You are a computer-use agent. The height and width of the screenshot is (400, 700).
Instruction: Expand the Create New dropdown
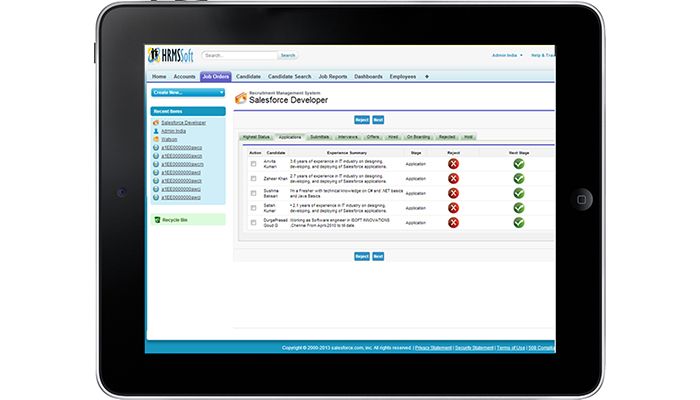pos(188,92)
